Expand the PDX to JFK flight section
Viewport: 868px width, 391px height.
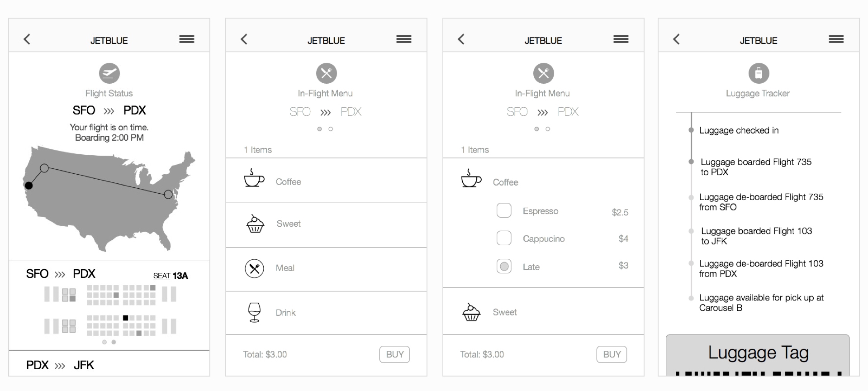(x=109, y=363)
